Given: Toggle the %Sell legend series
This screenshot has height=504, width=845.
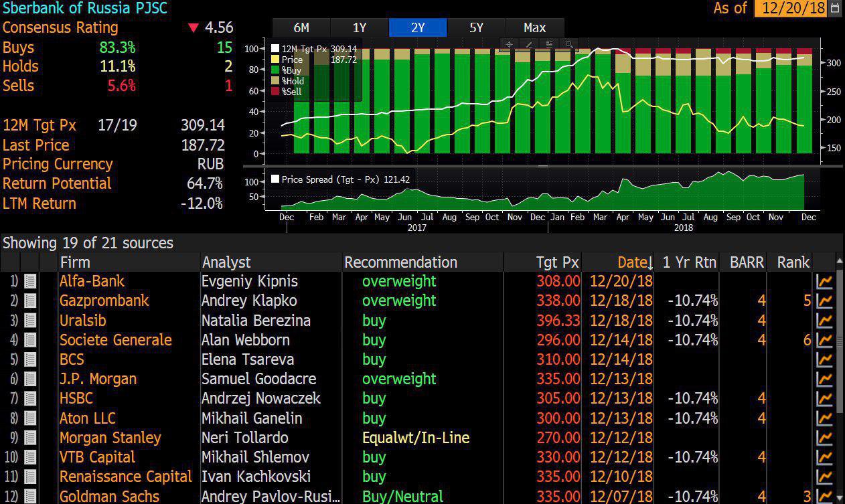Looking at the screenshot, I should [x=287, y=92].
